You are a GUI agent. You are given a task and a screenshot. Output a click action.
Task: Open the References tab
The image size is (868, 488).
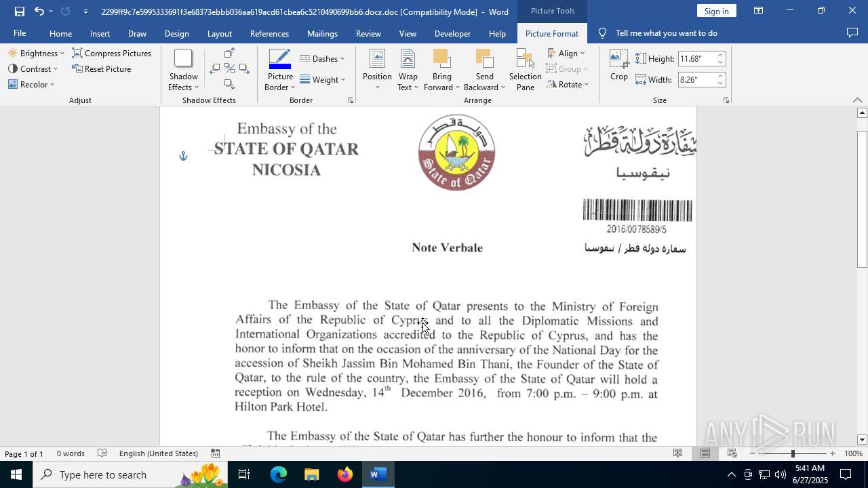(x=269, y=33)
